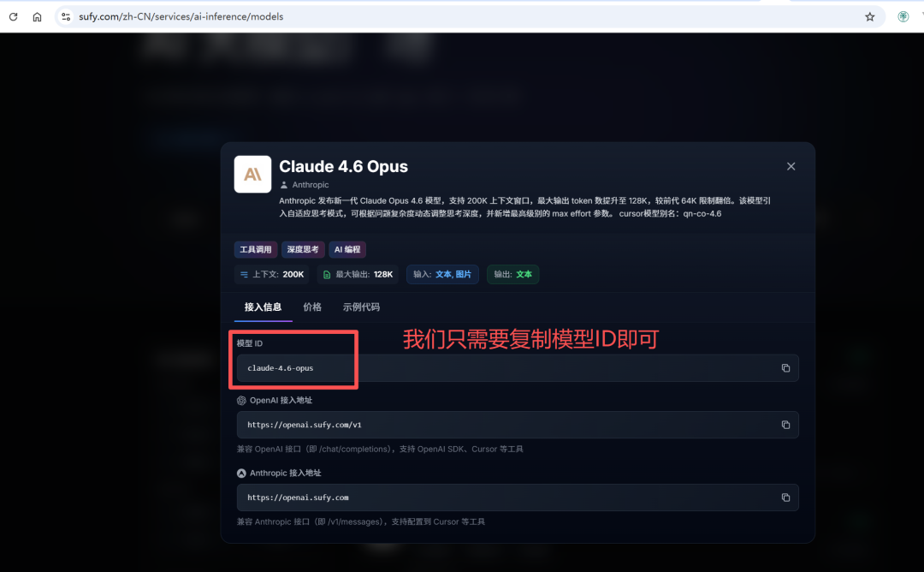The width and height of the screenshot is (924, 572).
Task: Copy the model ID claude-4.6-opus
Action: pos(785,368)
